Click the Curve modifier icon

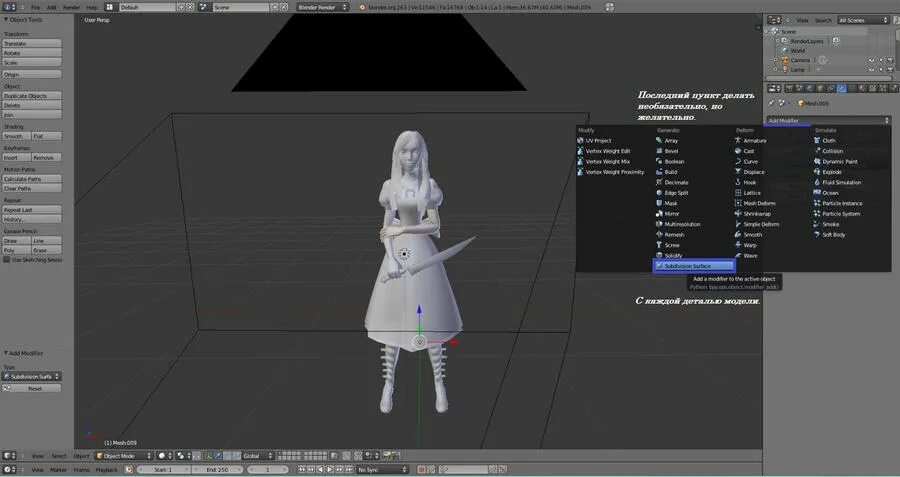[x=738, y=161]
